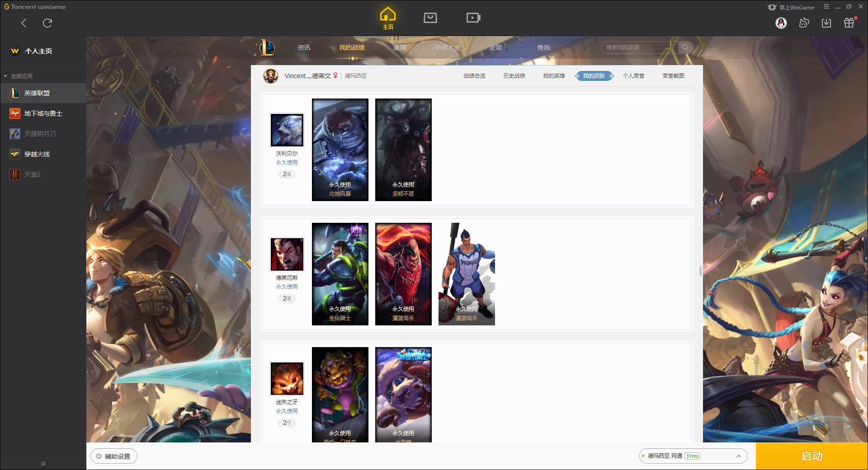Image resolution: width=868 pixels, height=470 pixels.
Task: Click the Vincent,,,德莱文 username
Action: (308, 76)
